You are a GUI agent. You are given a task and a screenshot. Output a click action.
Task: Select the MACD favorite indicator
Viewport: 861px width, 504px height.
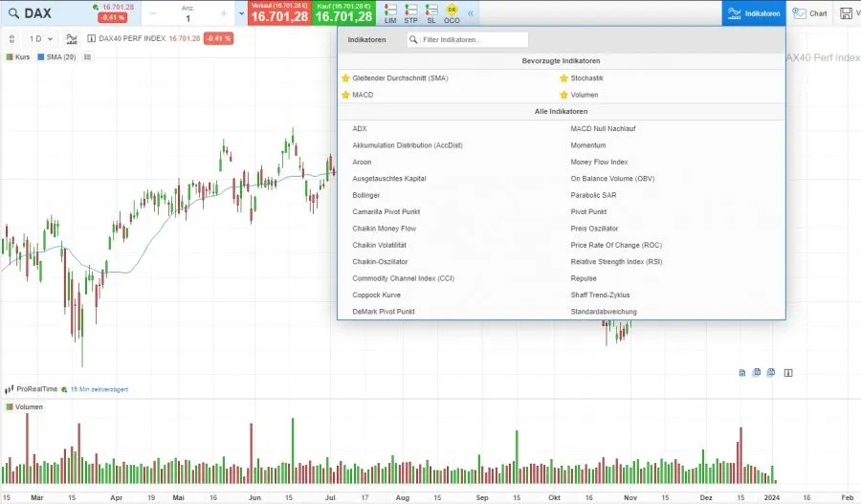pos(363,95)
